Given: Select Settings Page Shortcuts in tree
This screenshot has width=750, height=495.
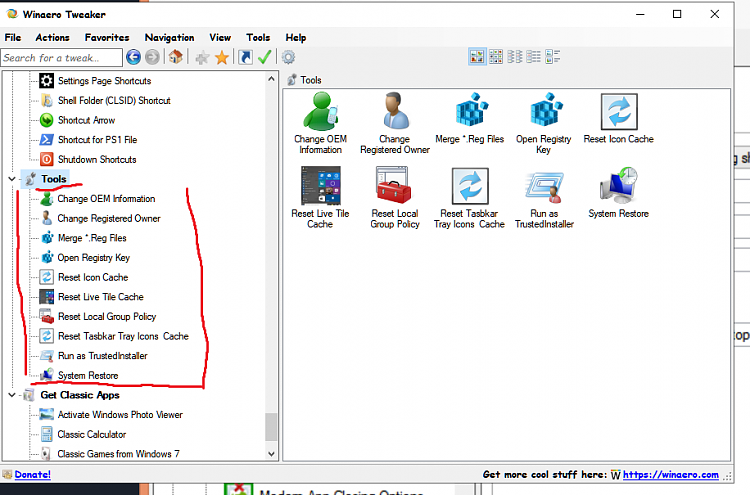Looking at the screenshot, I should tap(104, 81).
